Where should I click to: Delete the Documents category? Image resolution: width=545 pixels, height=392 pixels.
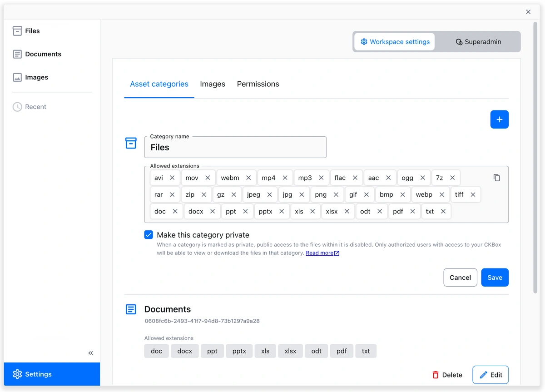[447, 375]
